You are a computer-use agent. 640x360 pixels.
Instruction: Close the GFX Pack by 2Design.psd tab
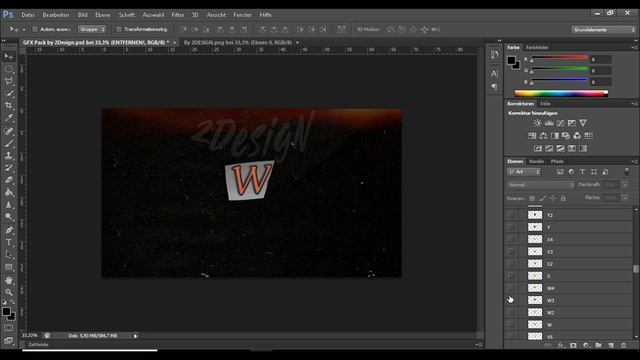[x=175, y=42]
